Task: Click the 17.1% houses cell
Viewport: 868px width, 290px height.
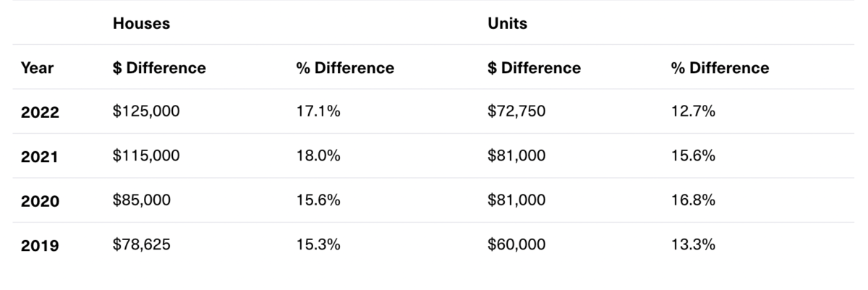Action: pos(318,112)
